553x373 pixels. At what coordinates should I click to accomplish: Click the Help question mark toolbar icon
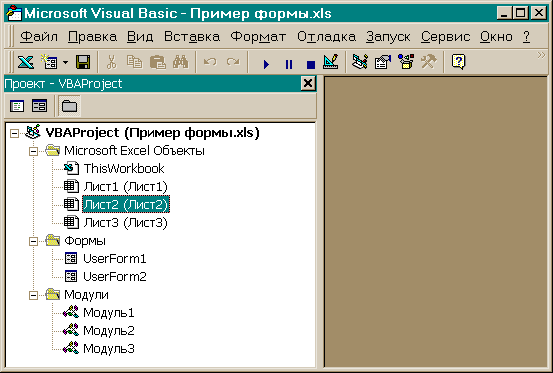(458, 62)
